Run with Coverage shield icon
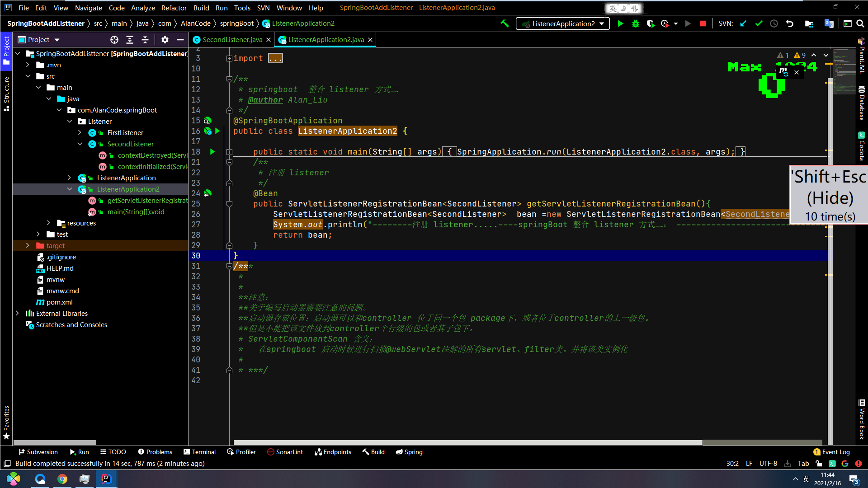The width and height of the screenshot is (868, 488). tap(651, 23)
